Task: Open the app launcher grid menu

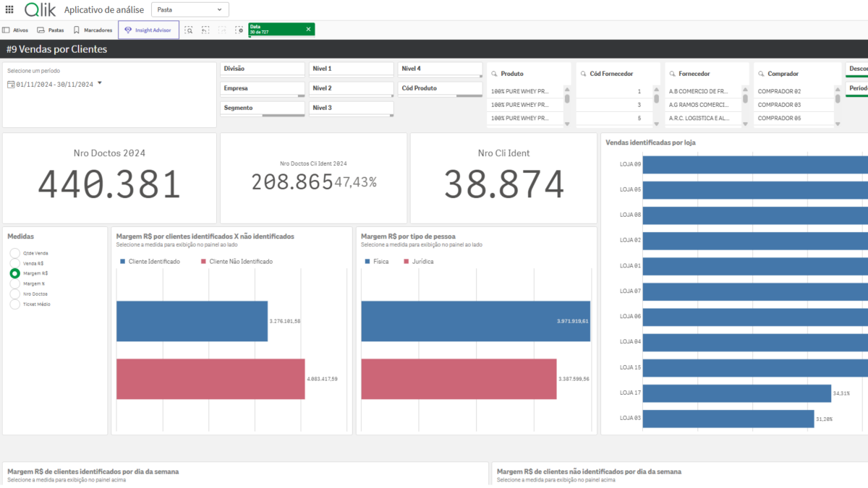Action: click(9, 9)
